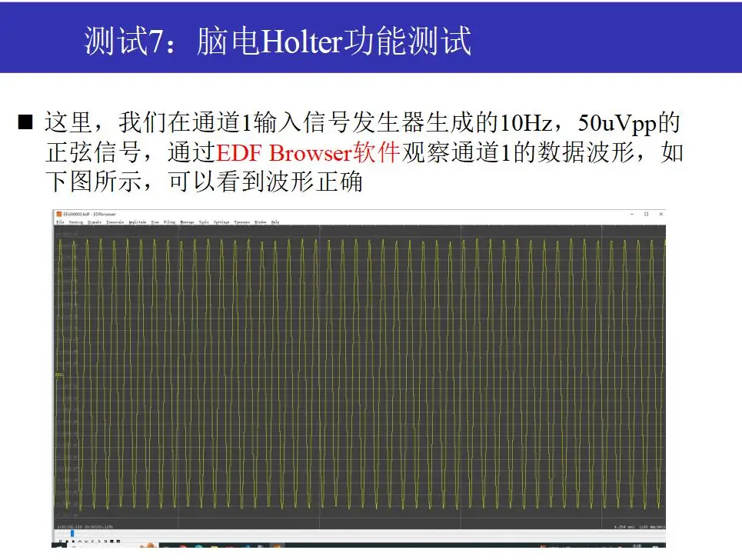Image resolution: width=742 pixels, height=560 pixels.
Task: Open the Signals menu
Action: click(95, 222)
